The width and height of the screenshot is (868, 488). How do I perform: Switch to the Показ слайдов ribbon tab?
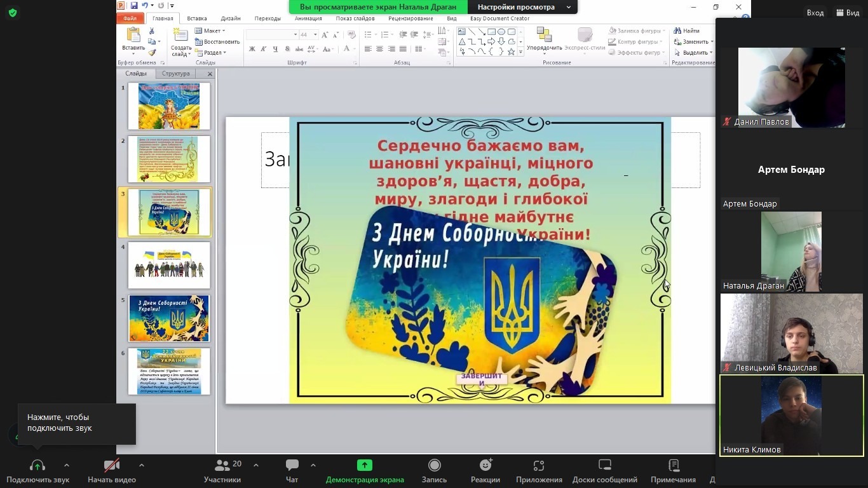pos(356,18)
